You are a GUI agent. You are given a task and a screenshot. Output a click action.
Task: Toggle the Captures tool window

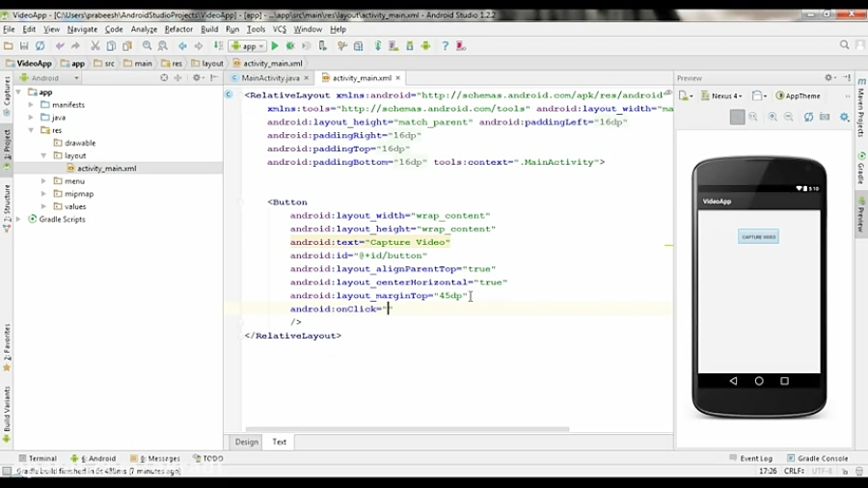point(7,95)
